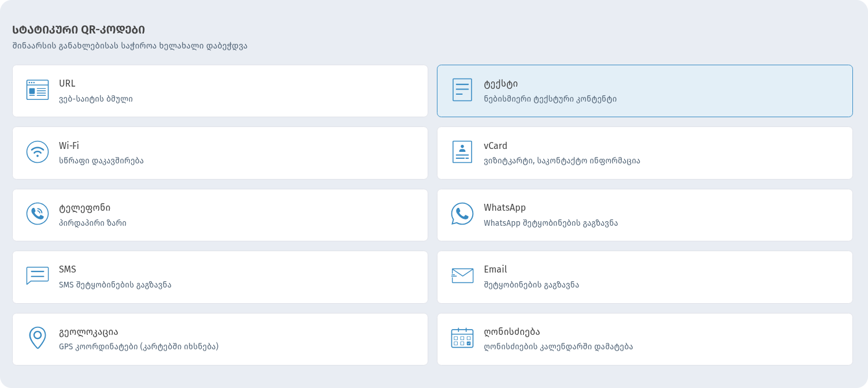Screen dimensions: 868x388
Task: Click the text "პირდაპირი ზარი"
Action: click(x=92, y=223)
